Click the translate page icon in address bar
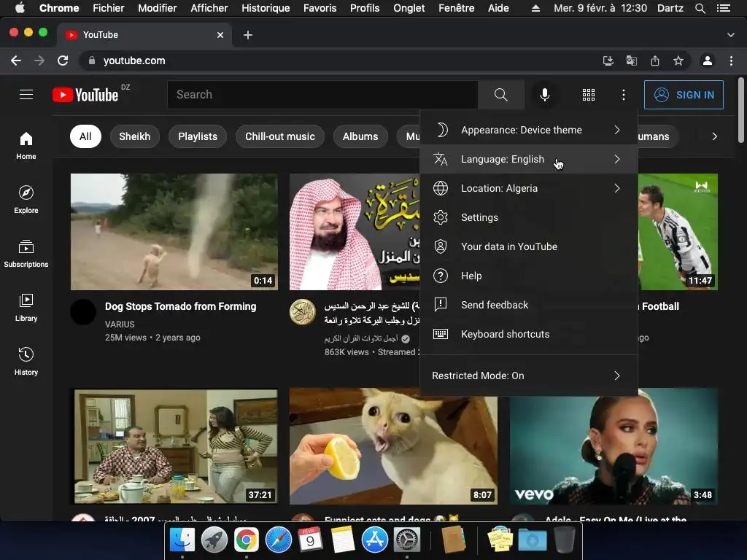This screenshot has height=560, width=747. click(631, 61)
